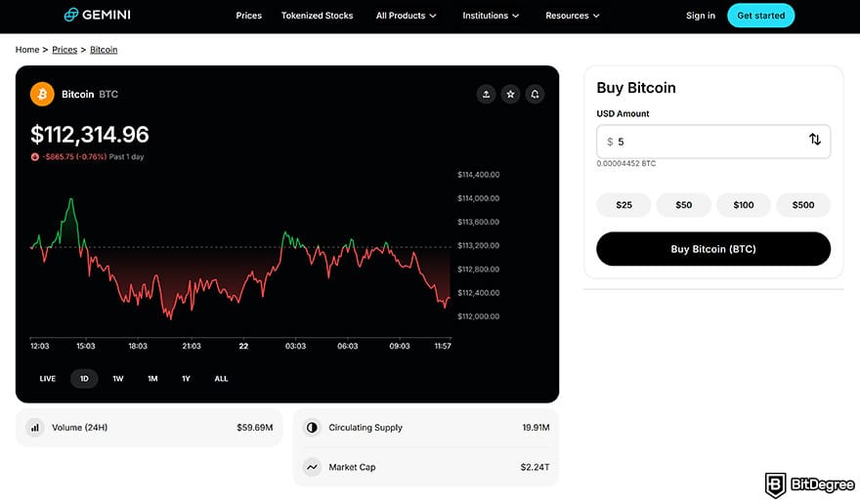Click the -$865.75 (-0.76%) change text

coord(74,157)
